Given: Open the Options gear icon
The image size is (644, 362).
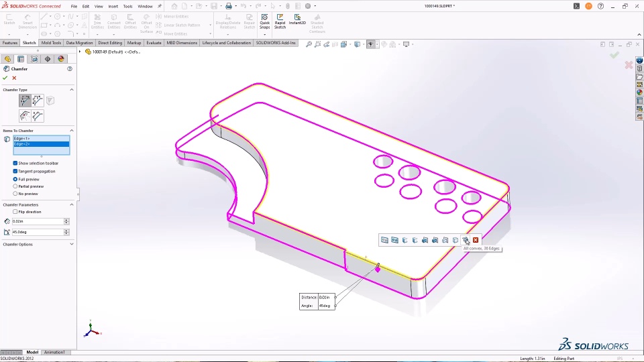Looking at the screenshot, I should [308, 6].
